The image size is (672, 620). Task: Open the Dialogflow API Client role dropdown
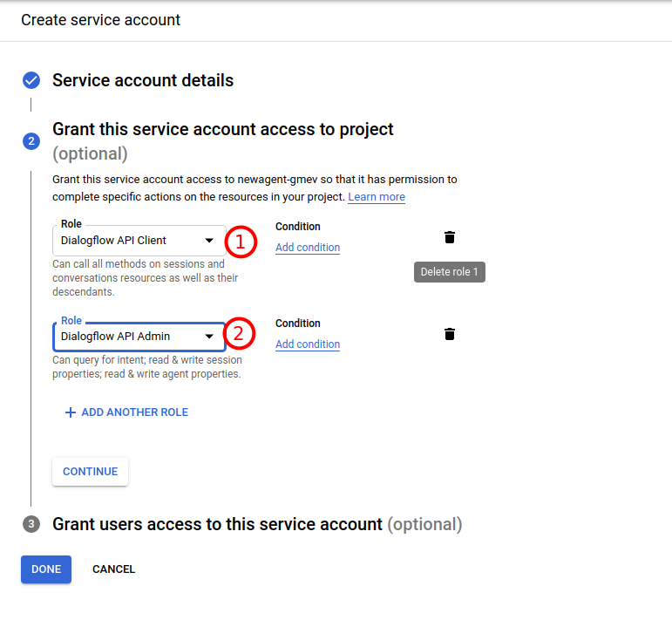[139, 241]
